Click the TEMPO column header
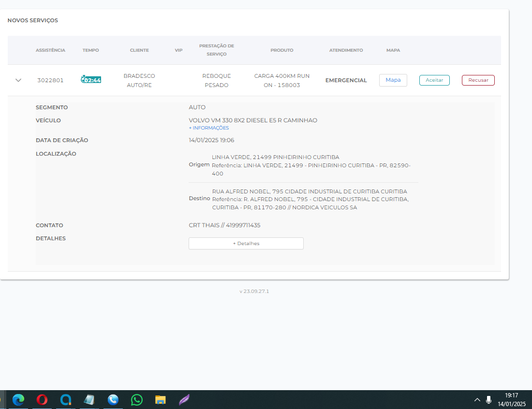 (90, 50)
